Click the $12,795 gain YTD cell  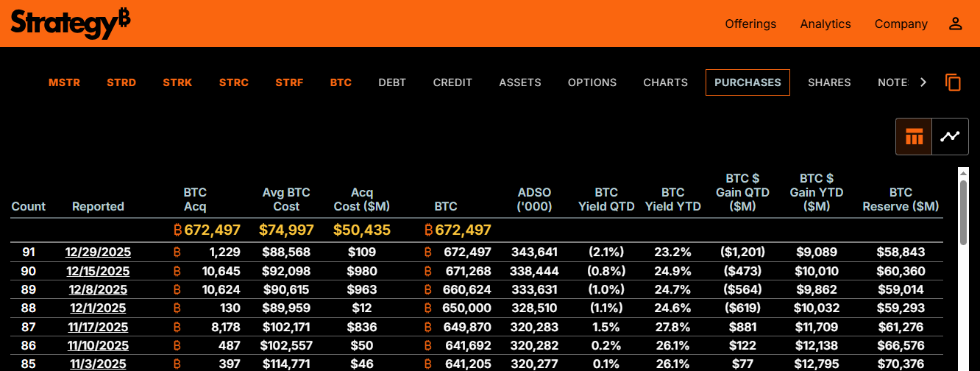click(x=817, y=364)
